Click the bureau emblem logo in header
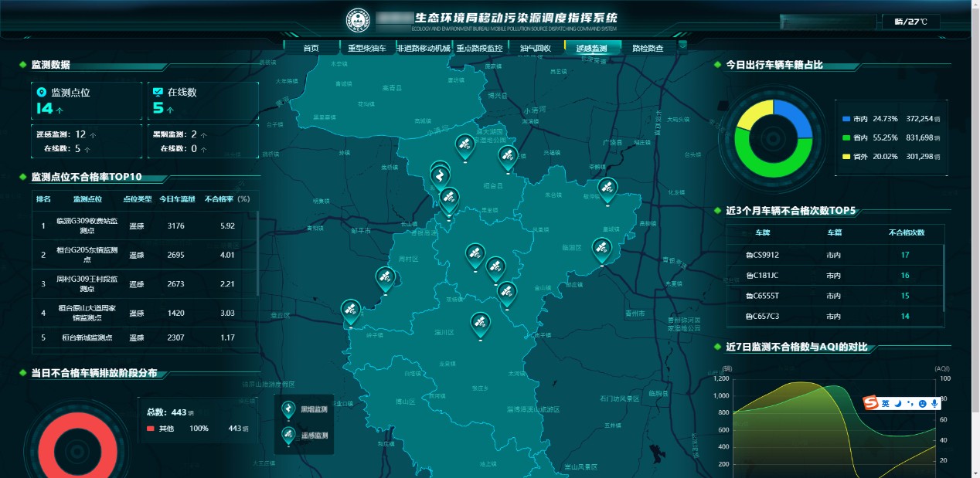This screenshot has width=980, height=478. pyautogui.click(x=358, y=19)
